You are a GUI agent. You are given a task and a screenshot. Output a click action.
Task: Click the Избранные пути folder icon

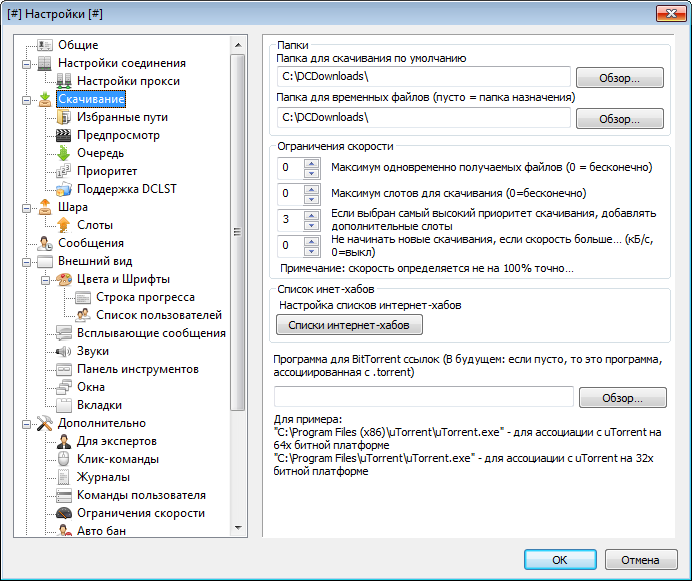tap(64, 117)
